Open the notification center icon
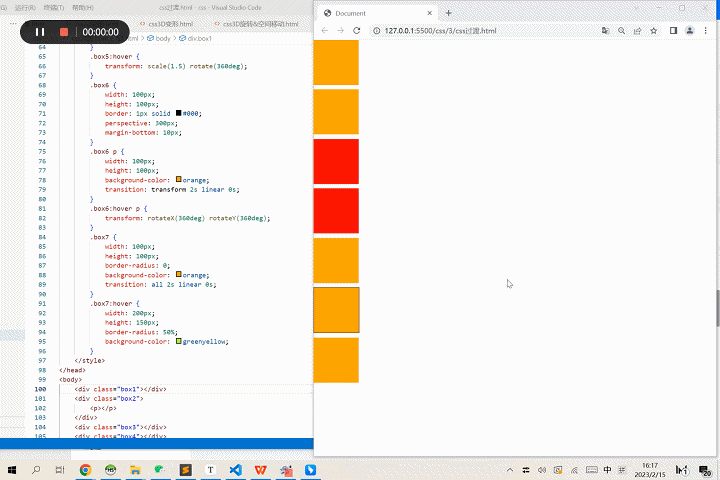Viewport: 720px width, 480px height. pyautogui.click(x=704, y=470)
